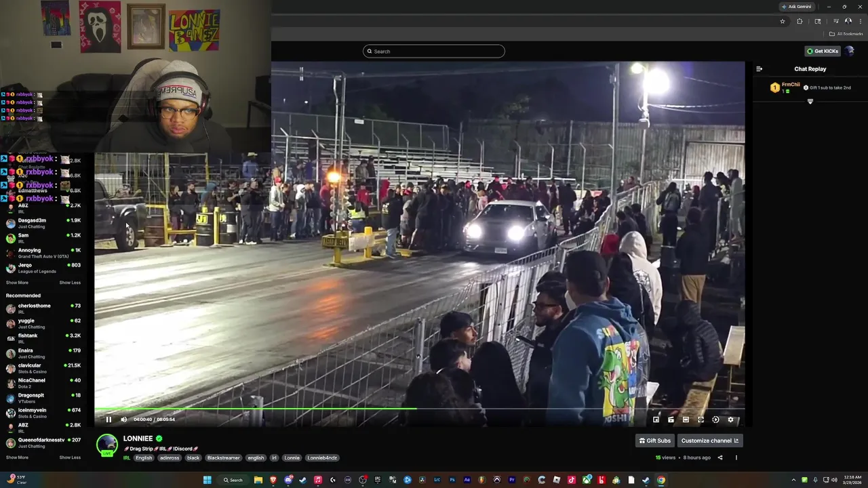Screen dimensions: 868x488
Task: Expand the gift leaderboard arrow
Action: pyautogui.click(x=810, y=102)
